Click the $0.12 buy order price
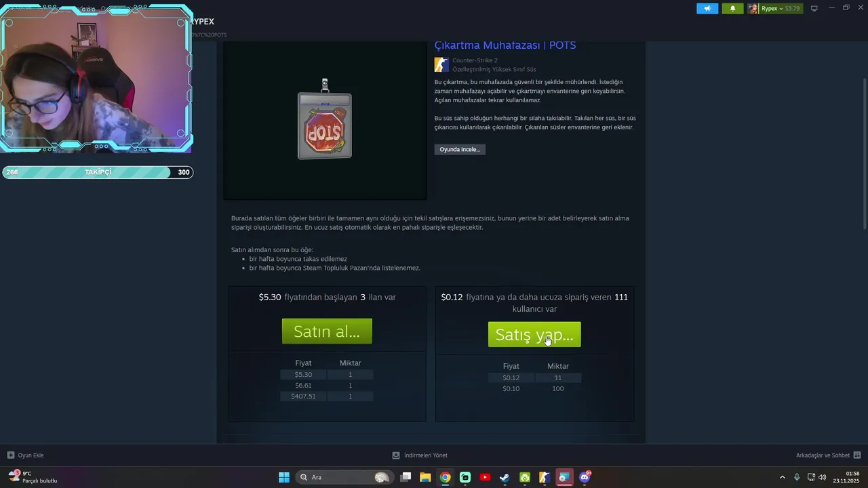 [x=511, y=378]
